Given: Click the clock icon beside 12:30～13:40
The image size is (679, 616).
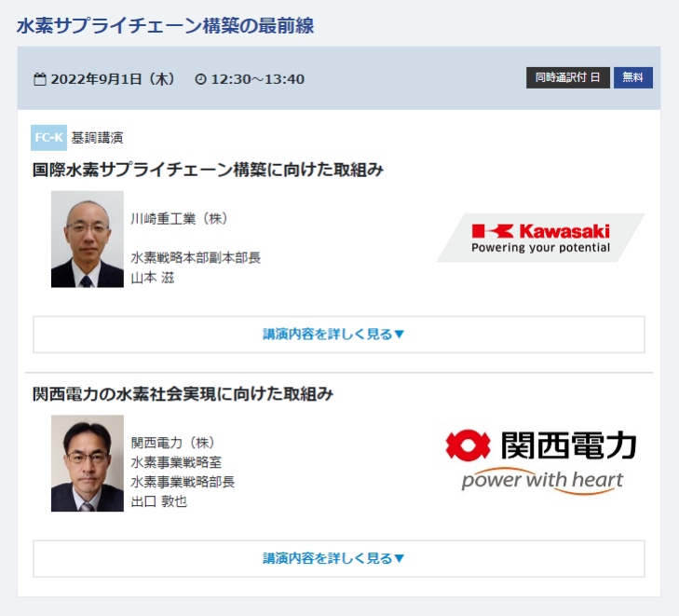Looking at the screenshot, I should click(200, 79).
